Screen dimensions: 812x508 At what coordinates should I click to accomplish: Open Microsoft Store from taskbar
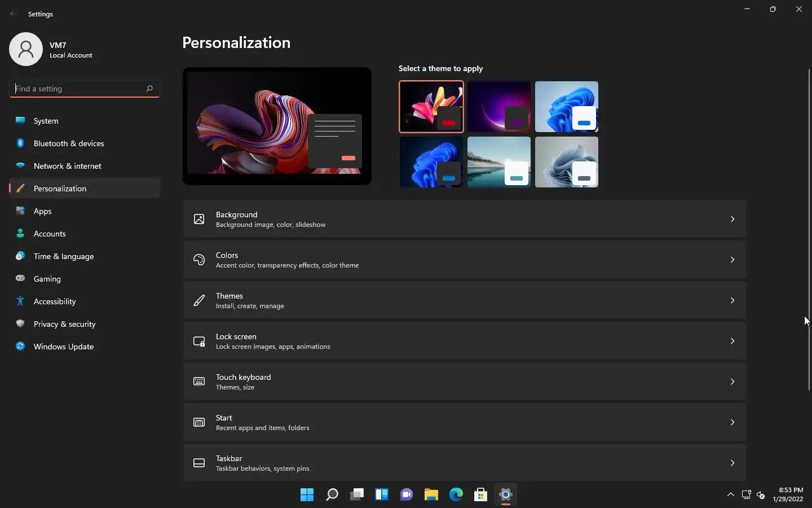tap(481, 495)
